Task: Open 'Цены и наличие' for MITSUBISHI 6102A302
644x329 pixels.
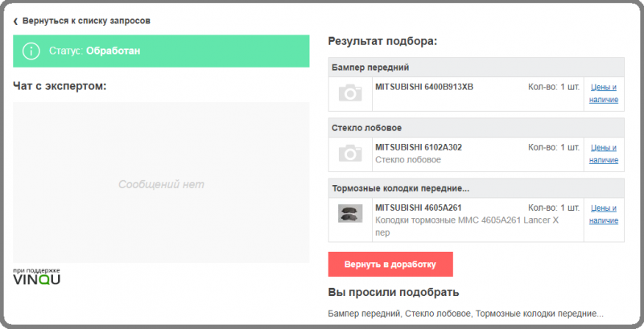Action: (x=604, y=154)
